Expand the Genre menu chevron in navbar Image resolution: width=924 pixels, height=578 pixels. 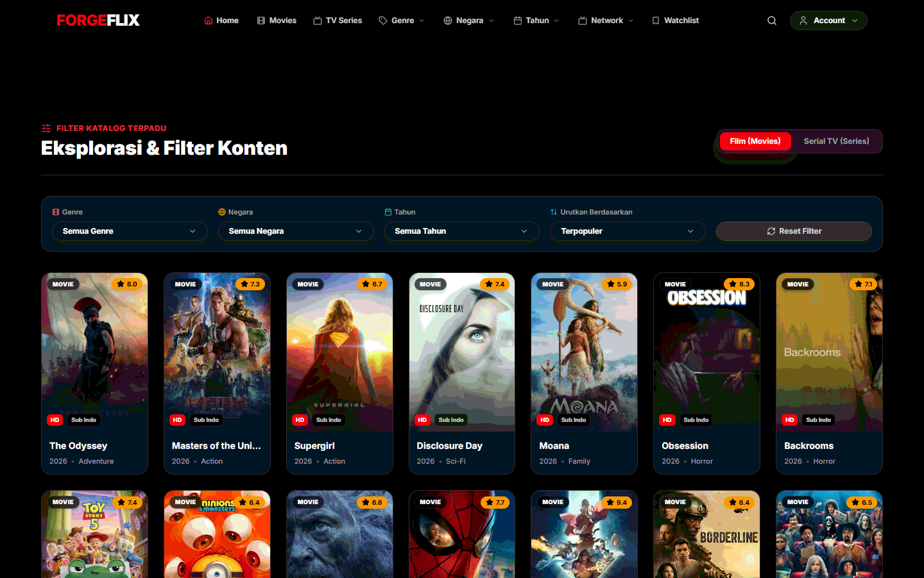[x=422, y=21]
